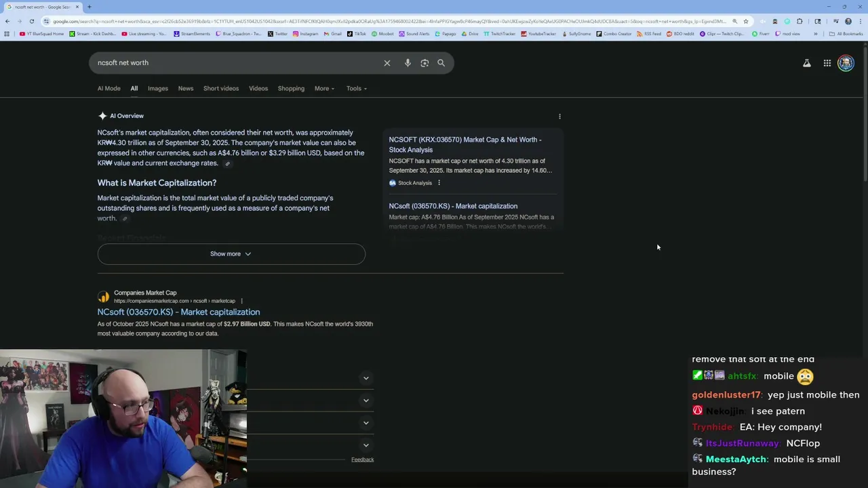Open Chrome three-dot menu
This screenshot has height=488, width=868.
[861, 21]
